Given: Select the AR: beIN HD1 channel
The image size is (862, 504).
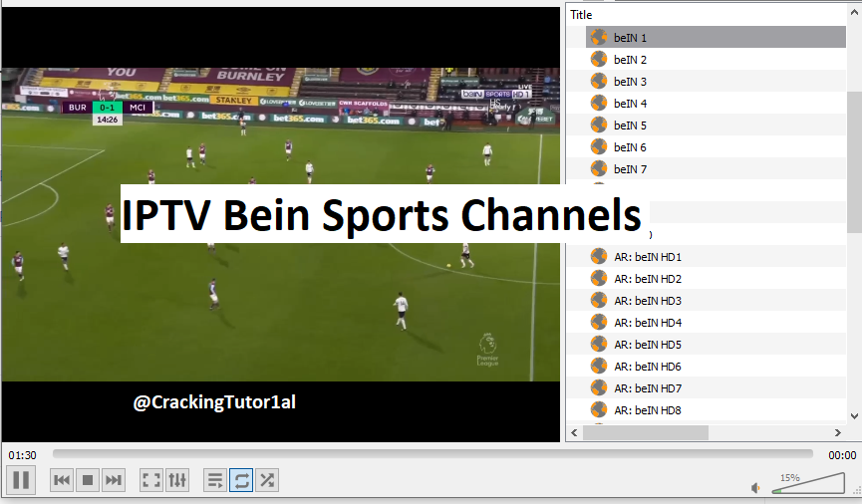Looking at the screenshot, I should (x=716, y=257).
